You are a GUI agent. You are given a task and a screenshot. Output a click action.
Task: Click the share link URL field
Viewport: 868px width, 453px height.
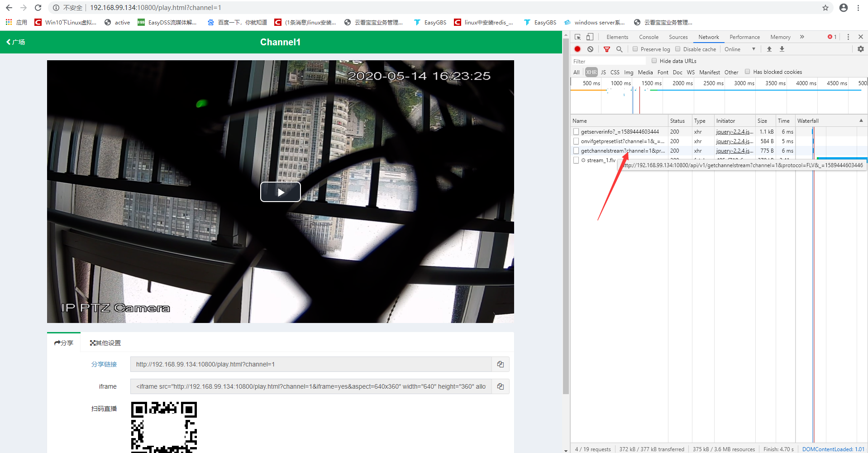(311, 364)
